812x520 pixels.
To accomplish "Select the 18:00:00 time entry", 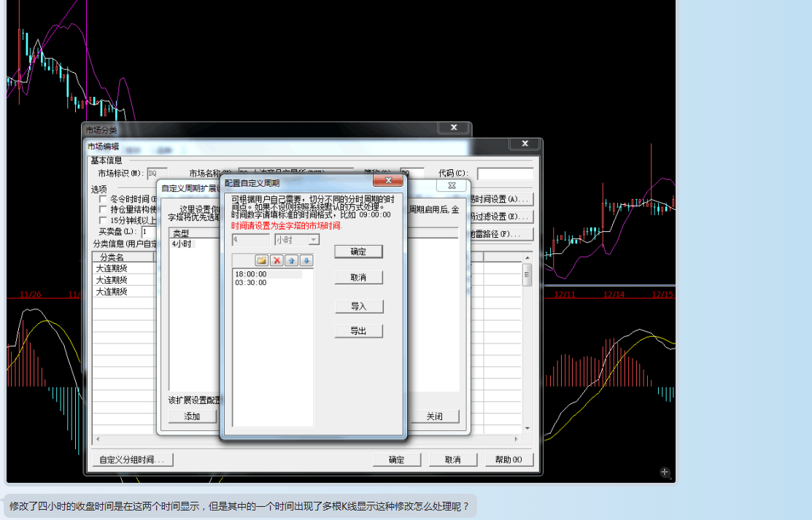I will [251, 274].
